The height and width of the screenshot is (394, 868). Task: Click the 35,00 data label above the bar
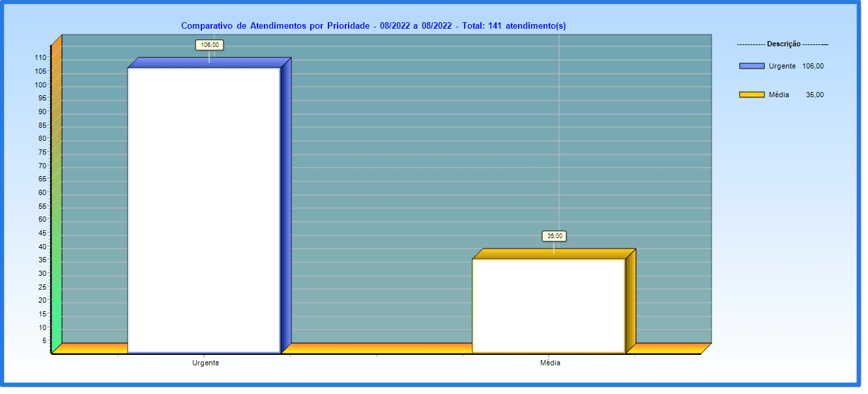(x=555, y=236)
